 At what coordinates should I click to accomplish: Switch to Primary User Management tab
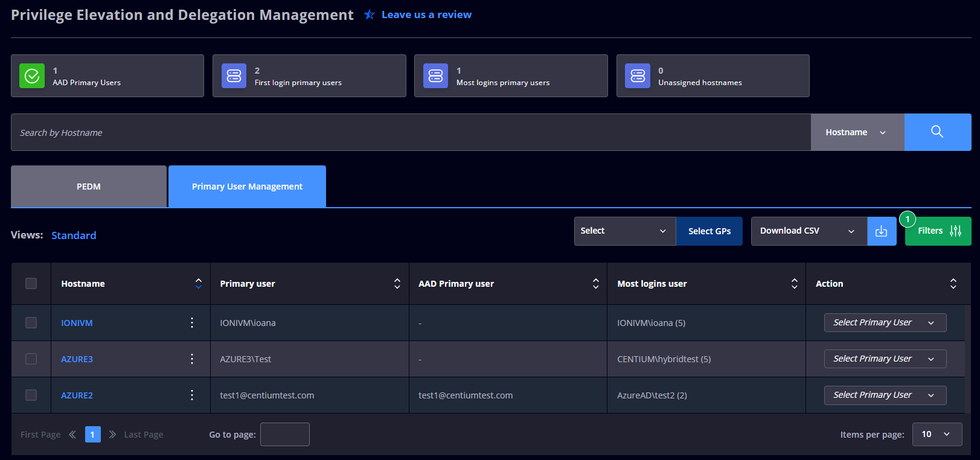[247, 187]
